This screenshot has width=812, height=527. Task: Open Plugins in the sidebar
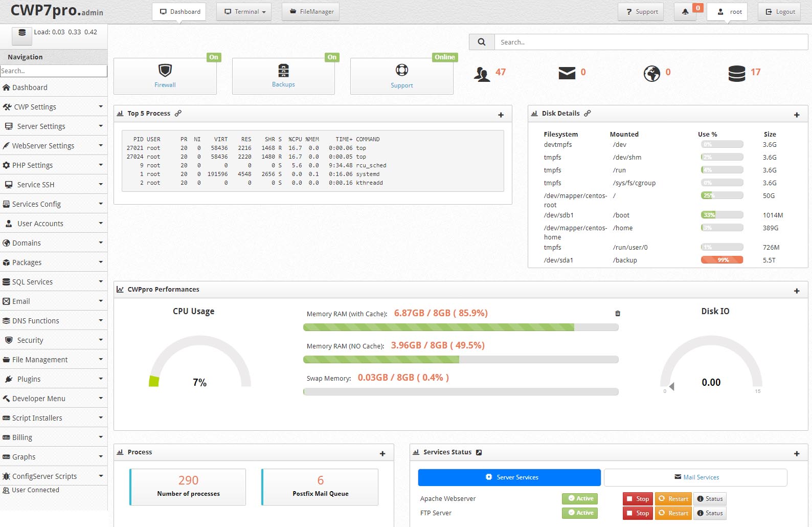tap(54, 379)
